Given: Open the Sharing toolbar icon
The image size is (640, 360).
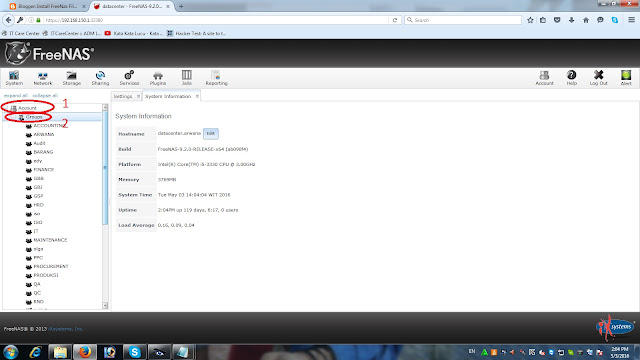Looking at the screenshot, I should pos(100,78).
